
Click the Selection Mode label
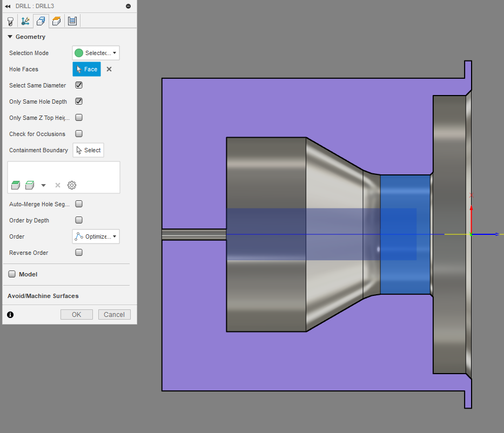[29, 53]
